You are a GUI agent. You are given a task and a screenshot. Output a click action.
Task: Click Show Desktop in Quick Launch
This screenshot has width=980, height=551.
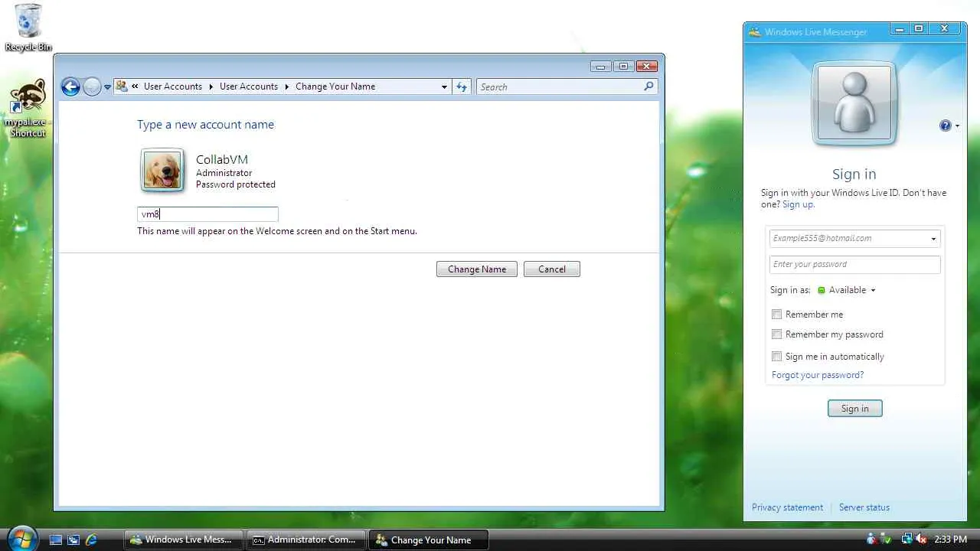click(55, 540)
